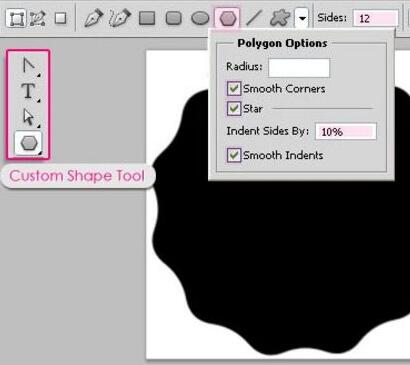410x365 pixels.
Task: Select the Custom Shape blob icon
Action: [x=280, y=18]
